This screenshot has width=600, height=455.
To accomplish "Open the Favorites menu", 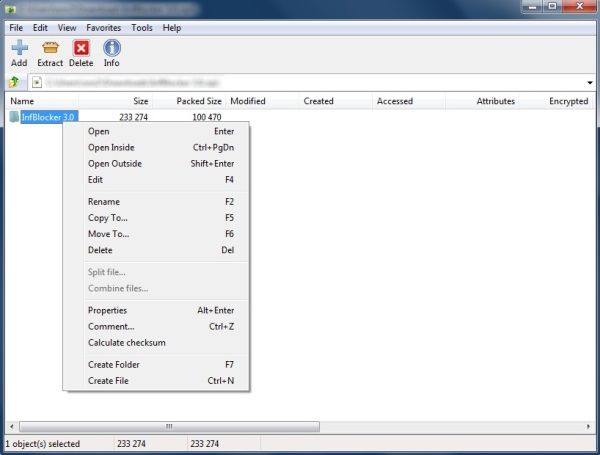I will point(104,28).
